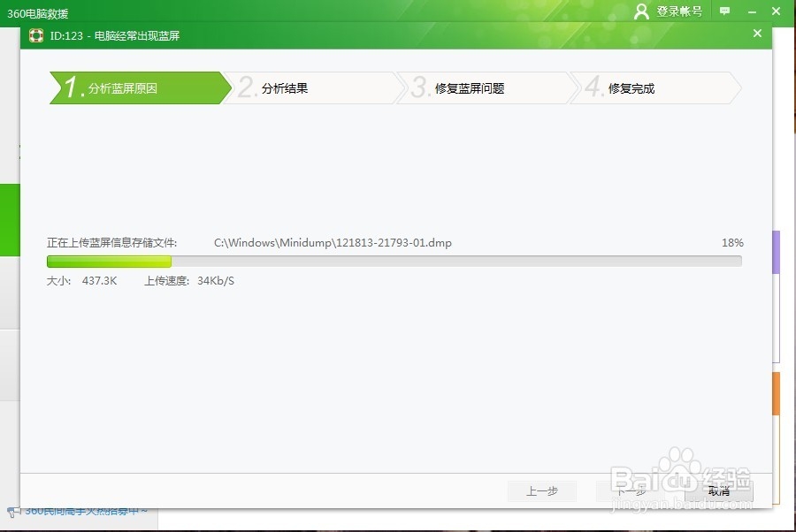Click the user account icon beside 登录帐号
This screenshot has height=532, width=796.
[642, 11]
